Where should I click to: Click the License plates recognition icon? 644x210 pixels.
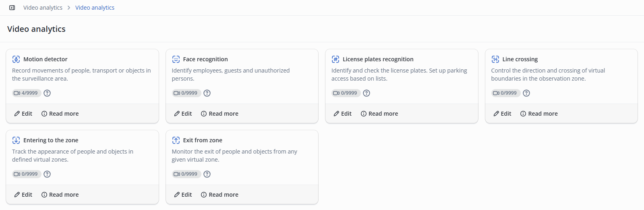point(335,59)
